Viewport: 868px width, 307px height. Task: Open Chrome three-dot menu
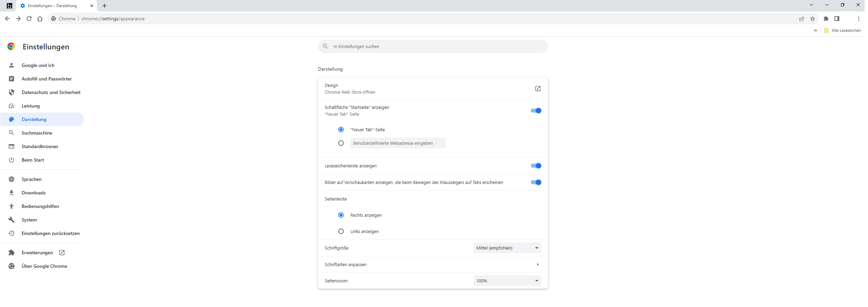click(x=859, y=19)
